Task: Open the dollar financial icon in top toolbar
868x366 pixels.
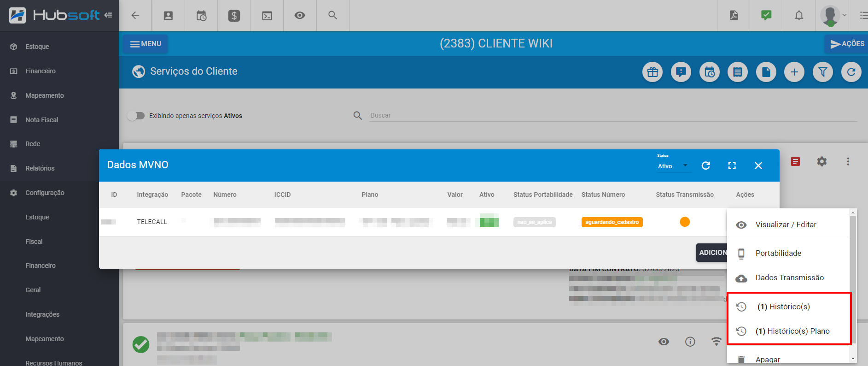Action: click(x=234, y=16)
